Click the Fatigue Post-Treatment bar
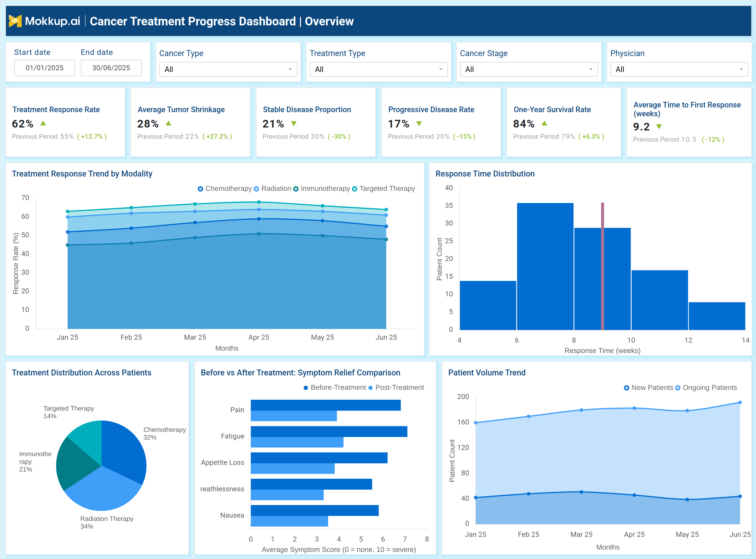 (x=297, y=442)
